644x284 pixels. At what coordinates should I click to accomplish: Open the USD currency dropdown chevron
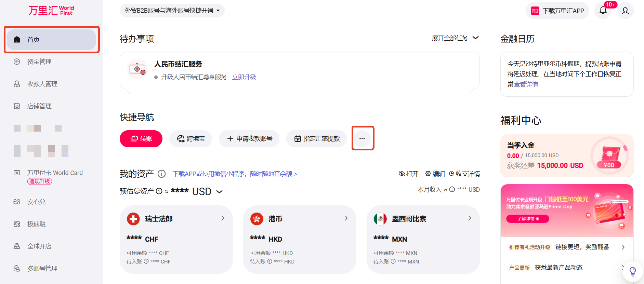pos(220,192)
